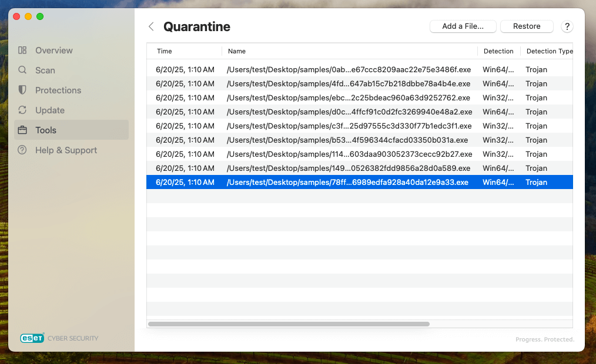Click the Overview dashboard icon in sidebar
596x364 pixels.
pyautogui.click(x=22, y=50)
